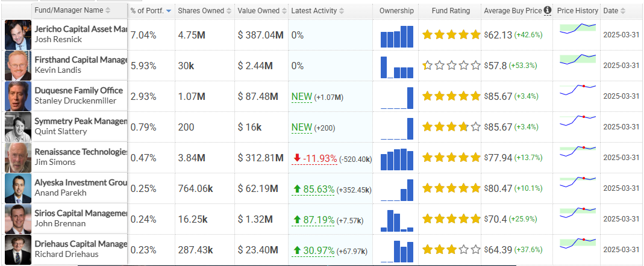Open John Brennan's profile photo
The image size is (644, 266).
pos(18,219)
